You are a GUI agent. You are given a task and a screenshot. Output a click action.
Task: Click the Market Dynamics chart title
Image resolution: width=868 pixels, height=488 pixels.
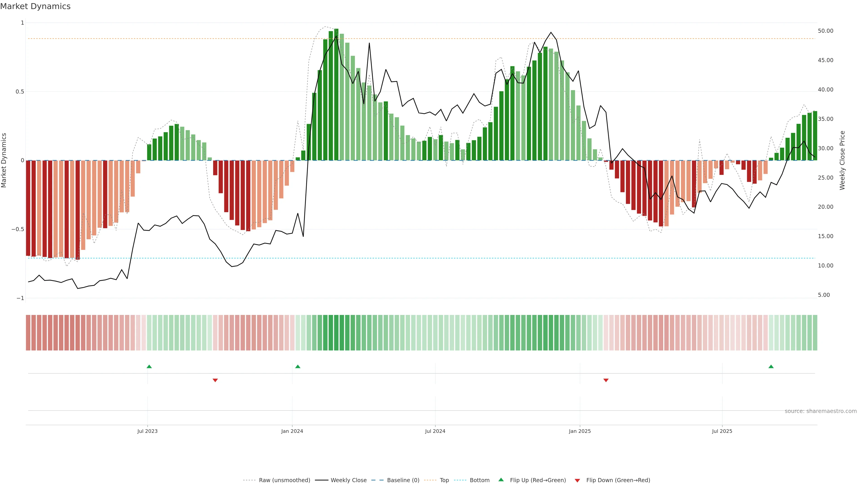(35, 6)
